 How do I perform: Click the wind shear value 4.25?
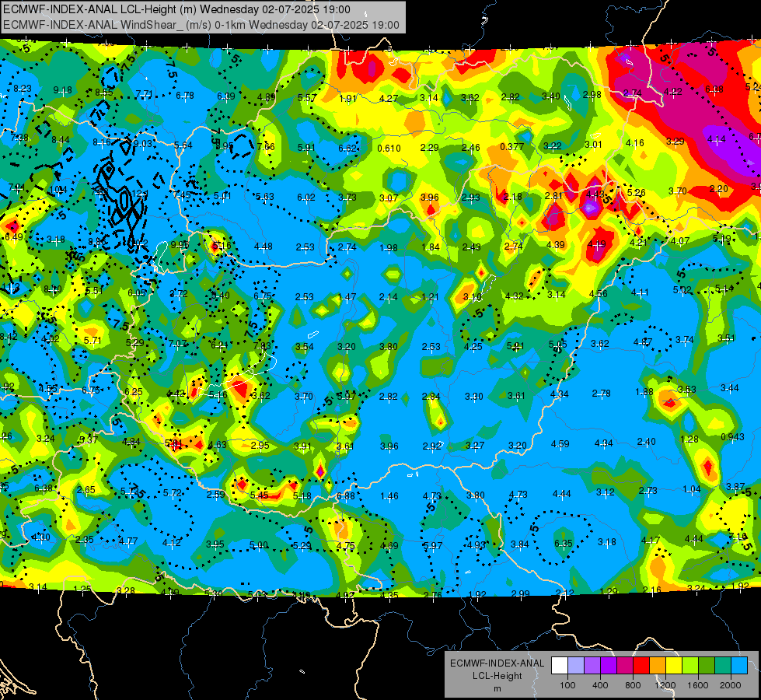pyautogui.click(x=473, y=347)
